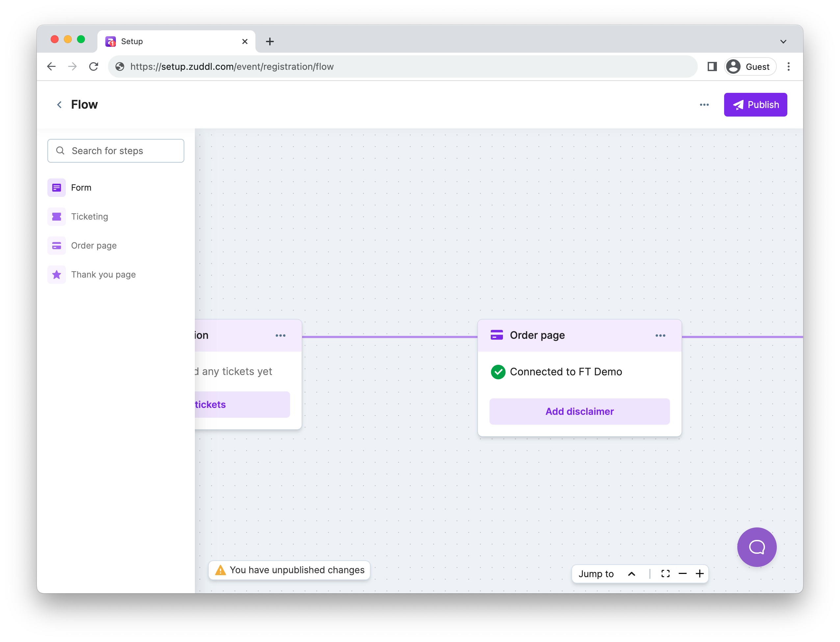Open Order page card options menu
This screenshot has width=840, height=642.
[660, 335]
